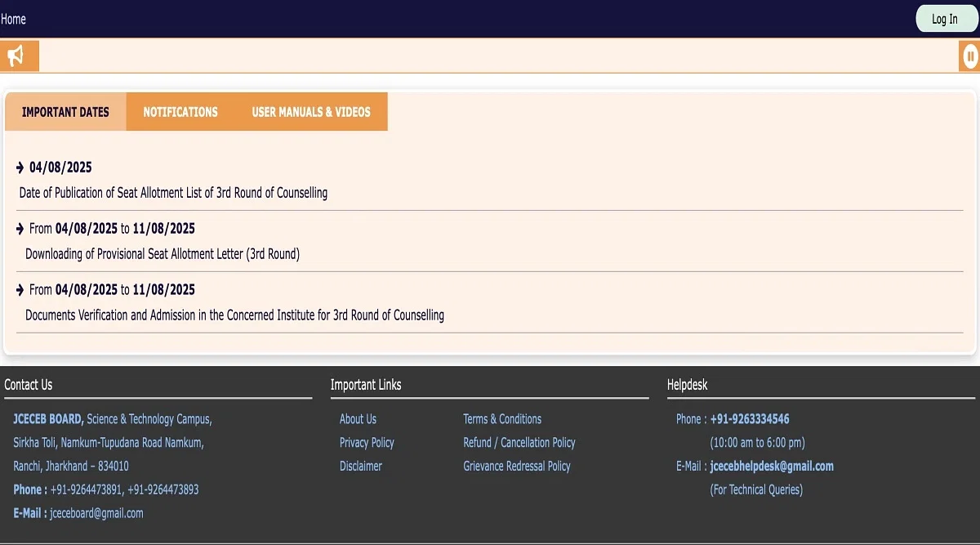This screenshot has height=545, width=980.
Task: Open the Grievance Redressal Policy link
Action: point(517,467)
